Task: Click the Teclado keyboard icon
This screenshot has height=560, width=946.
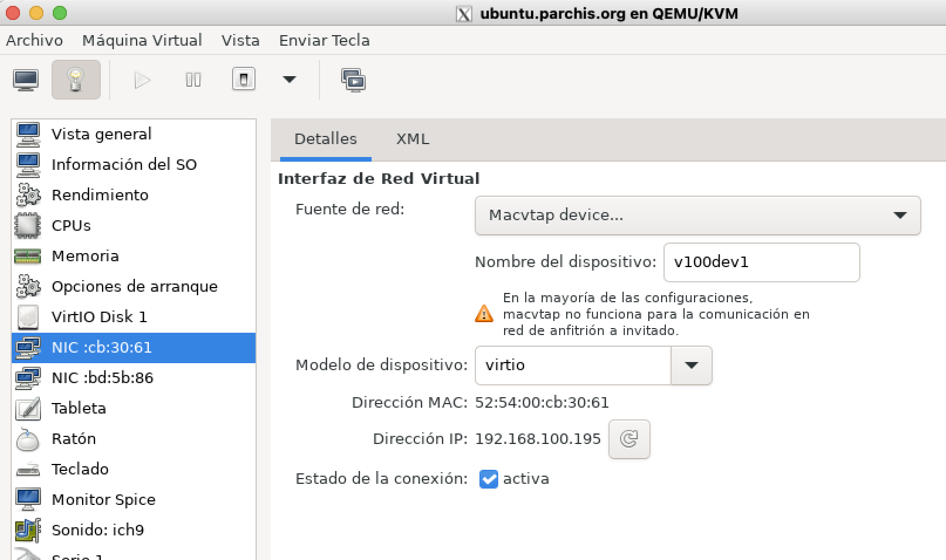Action: 28,470
